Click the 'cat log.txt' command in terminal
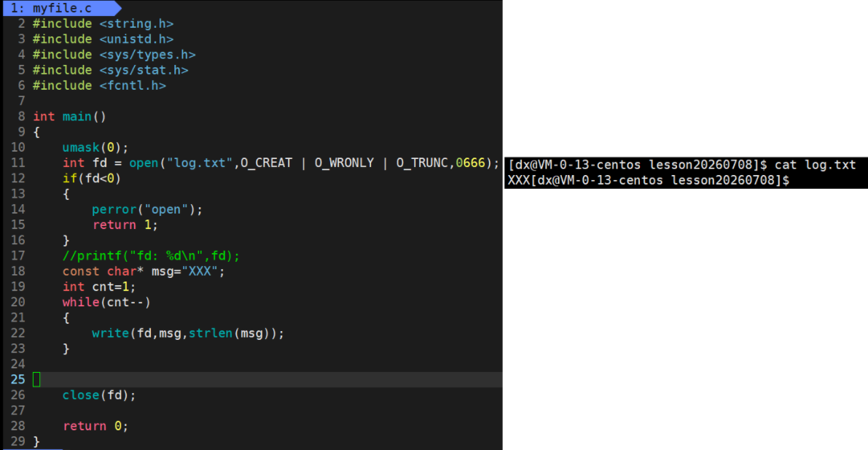Image resolution: width=868 pixels, height=450 pixels. (x=816, y=165)
